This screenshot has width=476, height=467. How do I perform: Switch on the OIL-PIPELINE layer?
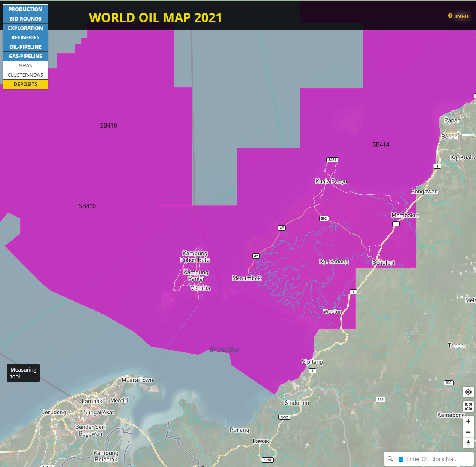coord(25,47)
